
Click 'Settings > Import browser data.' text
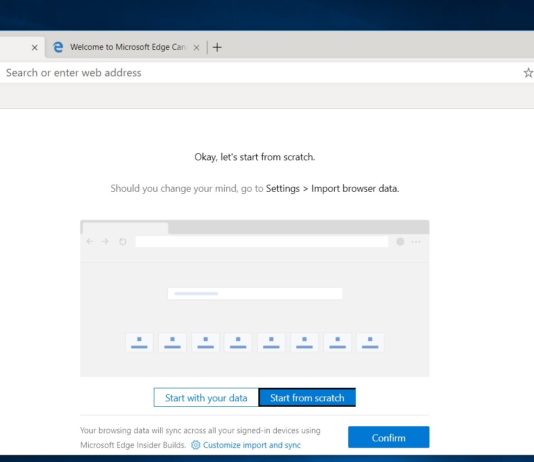click(332, 189)
